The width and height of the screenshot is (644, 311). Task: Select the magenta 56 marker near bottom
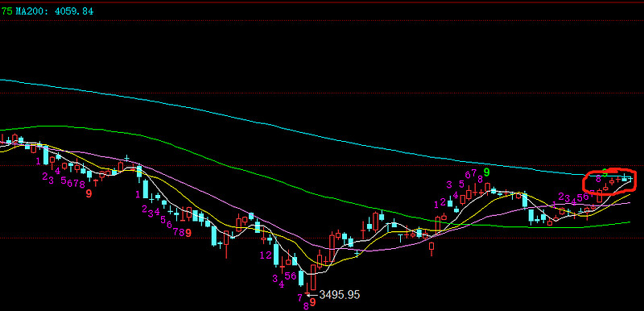(291, 276)
